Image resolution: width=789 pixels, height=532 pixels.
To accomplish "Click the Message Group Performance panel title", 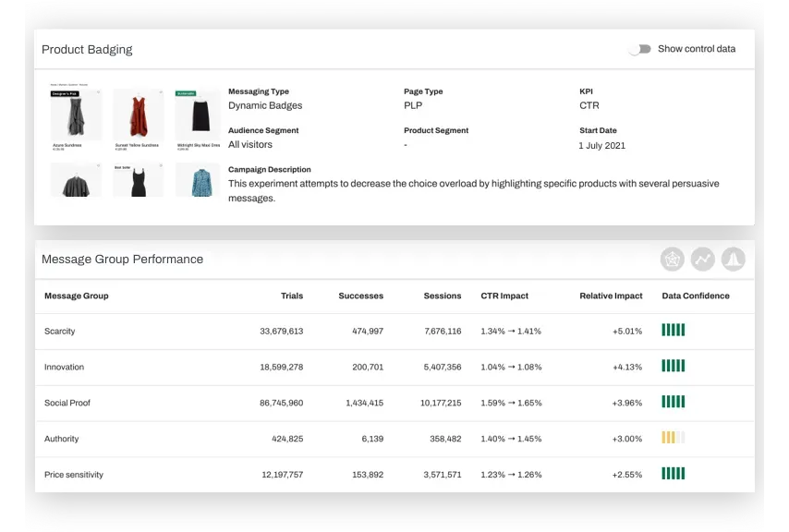I will 122,260.
